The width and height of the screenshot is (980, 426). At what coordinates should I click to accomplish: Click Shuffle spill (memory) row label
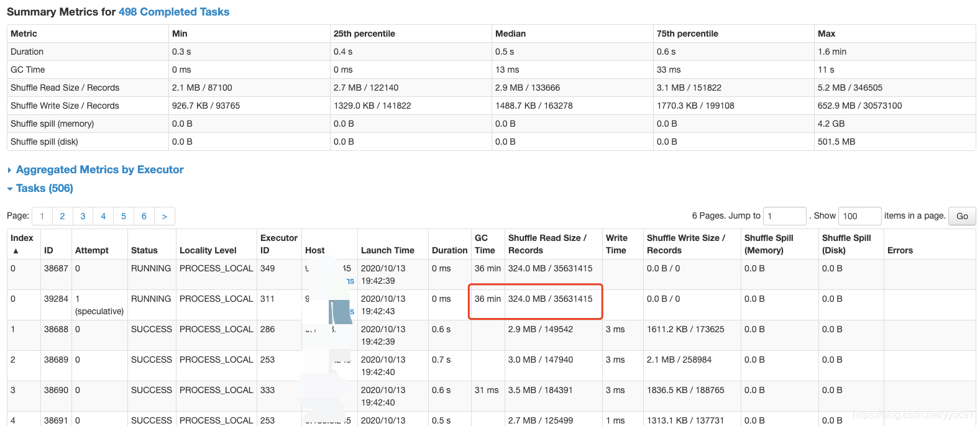[x=52, y=124]
